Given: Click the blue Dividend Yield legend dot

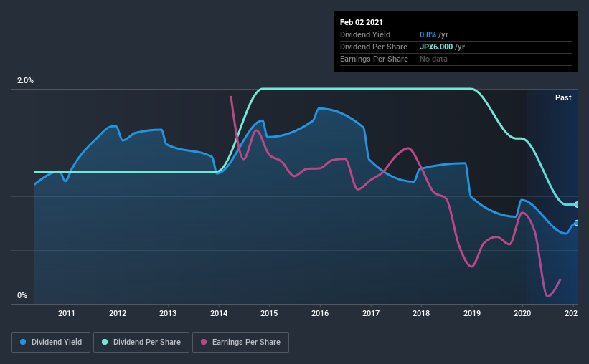Looking at the screenshot, I should pos(23,342).
